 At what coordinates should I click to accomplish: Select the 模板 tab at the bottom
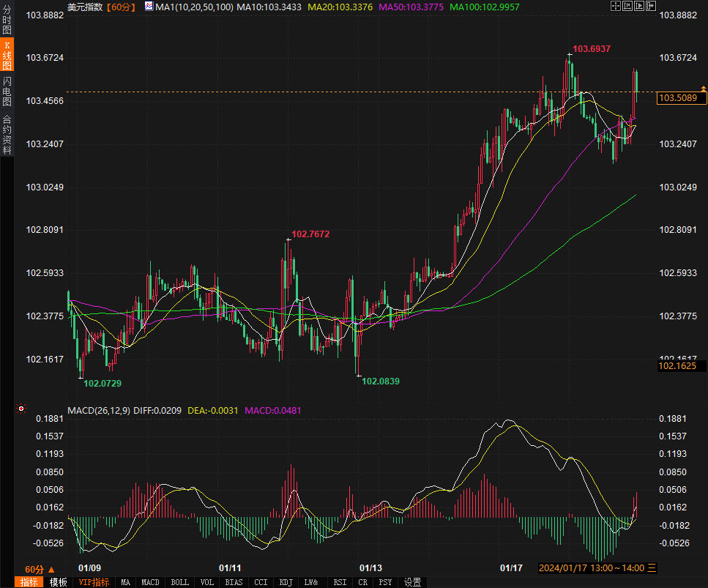pos(59,582)
